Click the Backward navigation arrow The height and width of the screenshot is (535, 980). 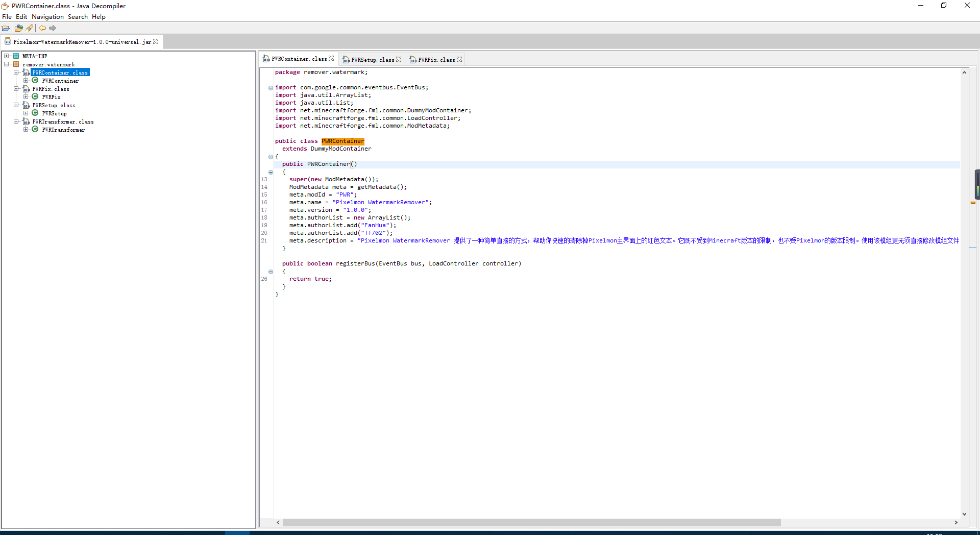pos(42,28)
